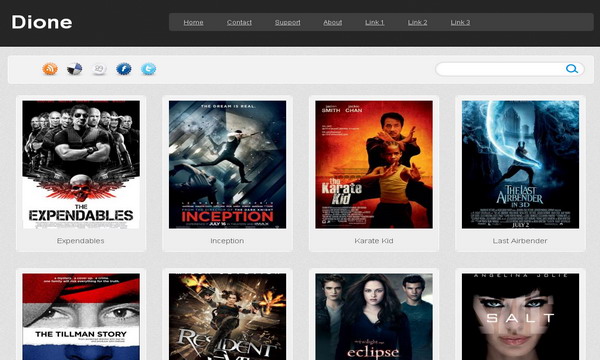Click the Dione site logo
Screen dimensions: 600x360
point(42,22)
